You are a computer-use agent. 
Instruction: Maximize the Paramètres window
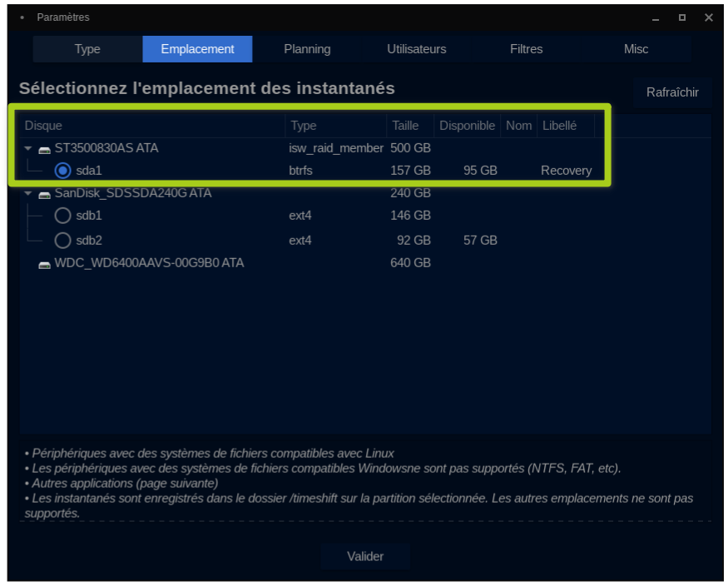681,17
